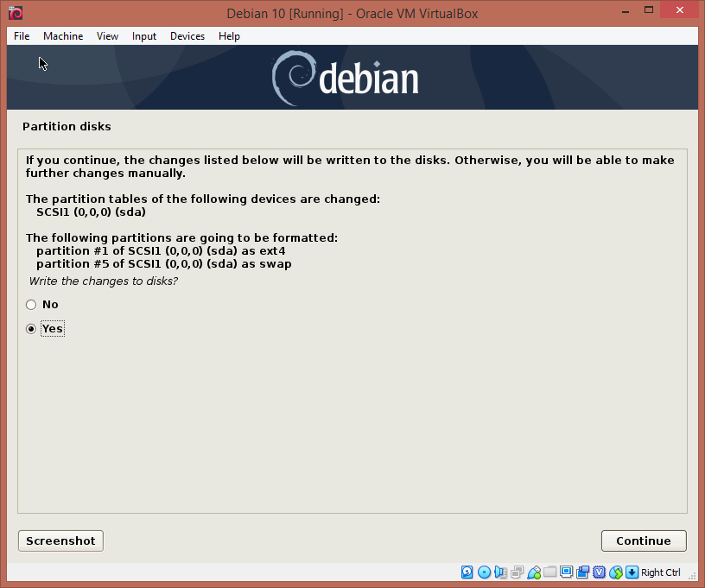The image size is (705, 588).
Task: Open the File menu
Action: (x=22, y=36)
